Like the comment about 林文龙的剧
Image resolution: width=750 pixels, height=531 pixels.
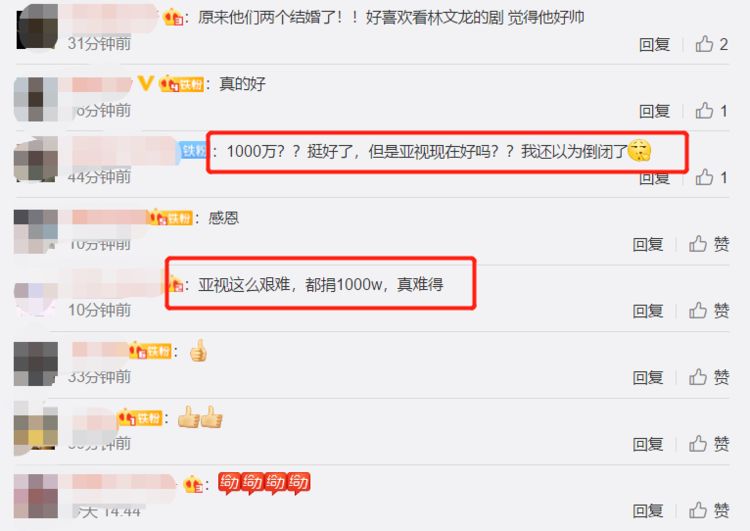click(x=712, y=44)
